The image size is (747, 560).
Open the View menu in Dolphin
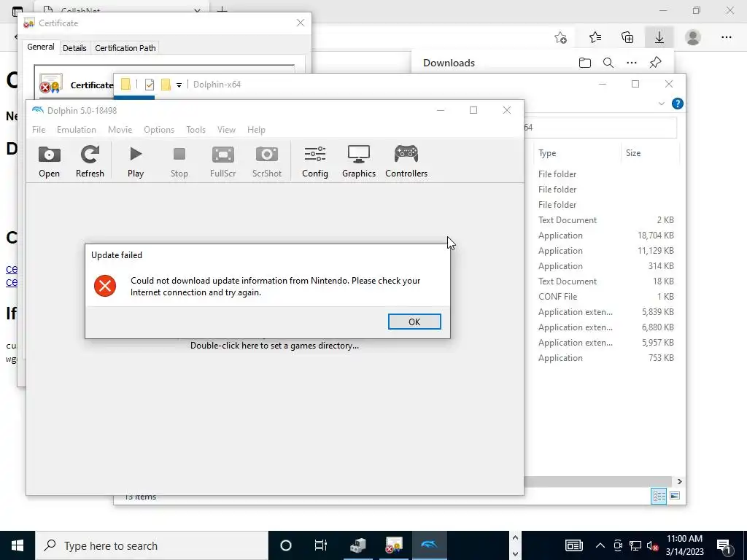click(x=226, y=130)
